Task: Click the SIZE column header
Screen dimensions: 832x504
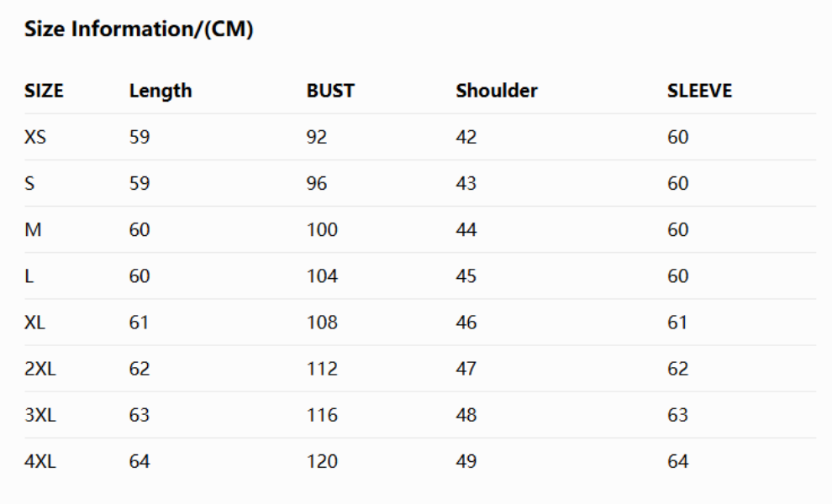Action: pos(44,91)
